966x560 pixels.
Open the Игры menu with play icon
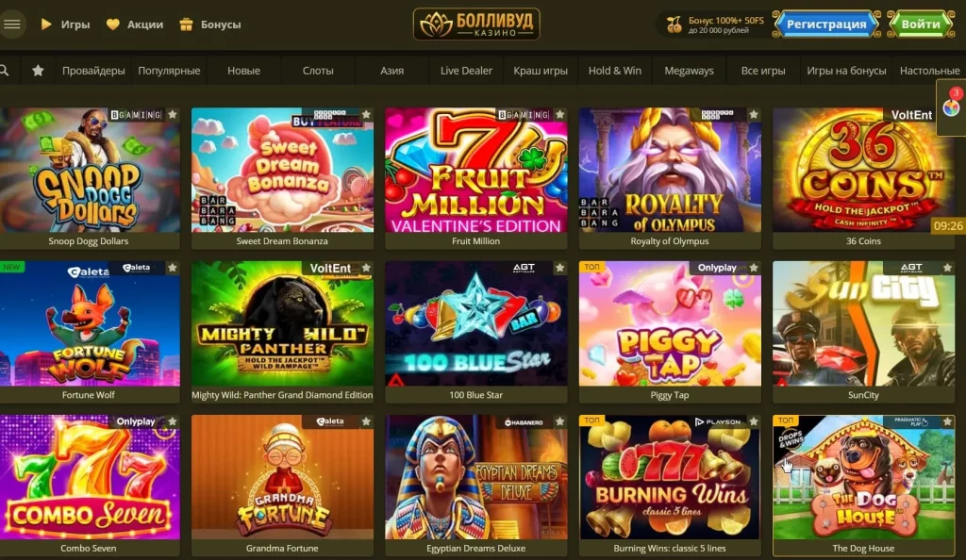click(65, 25)
